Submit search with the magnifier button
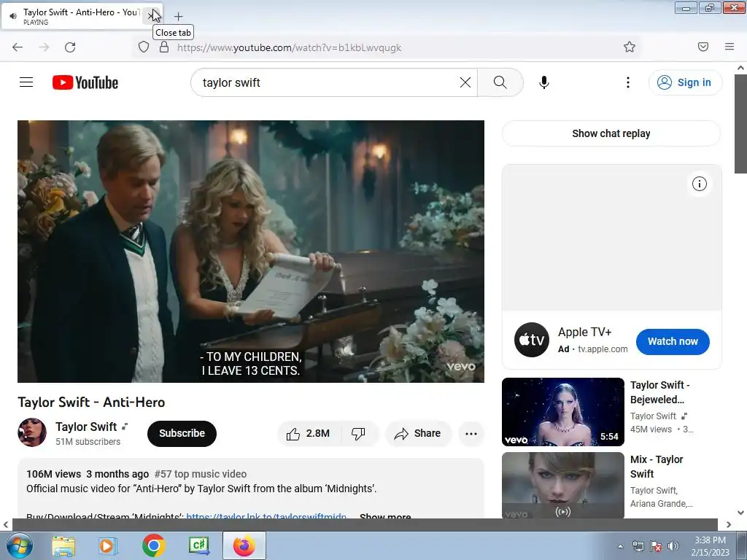The height and width of the screenshot is (560, 747). [x=500, y=82]
